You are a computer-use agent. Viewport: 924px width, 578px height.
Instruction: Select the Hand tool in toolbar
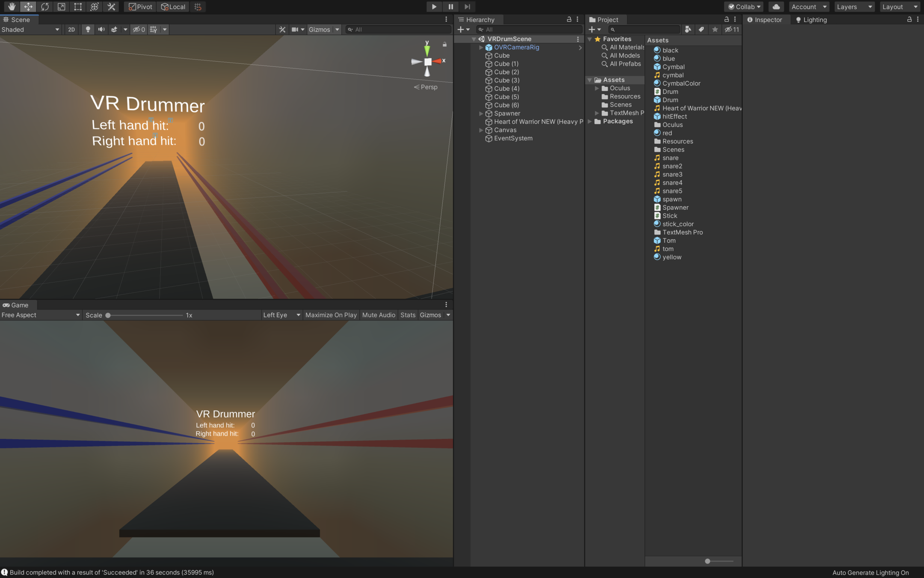coord(12,6)
